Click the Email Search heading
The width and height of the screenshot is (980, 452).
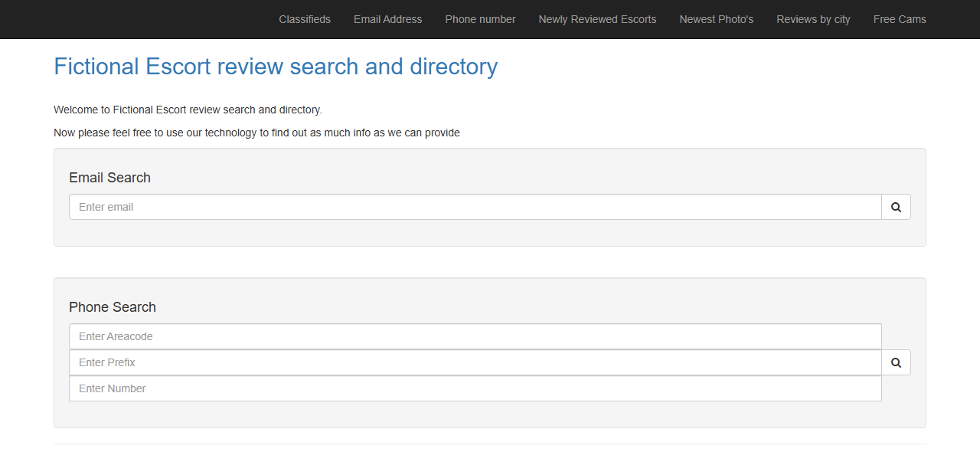tap(109, 178)
